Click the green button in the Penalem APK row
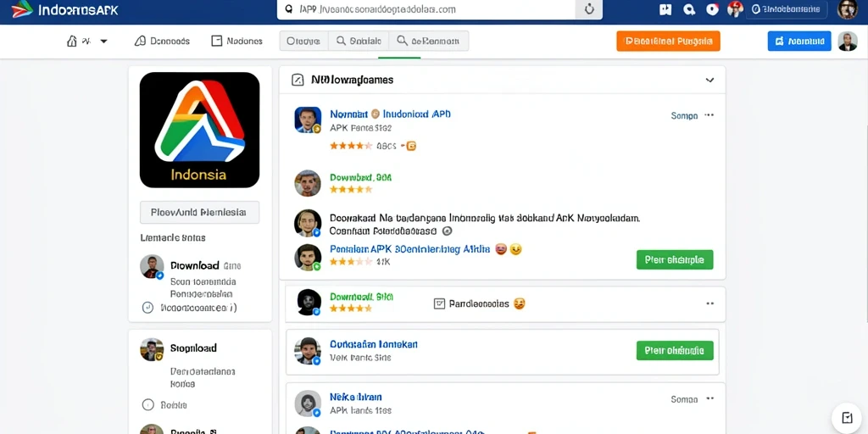868x434 pixels. (x=675, y=259)
